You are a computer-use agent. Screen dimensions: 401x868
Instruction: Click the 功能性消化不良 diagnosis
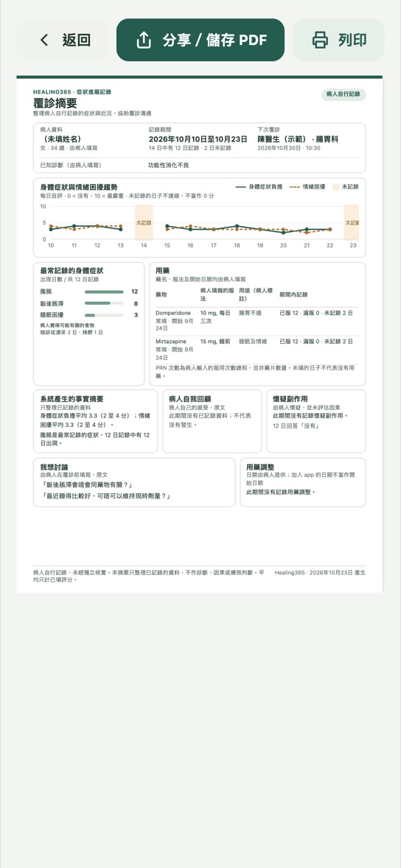169,165
